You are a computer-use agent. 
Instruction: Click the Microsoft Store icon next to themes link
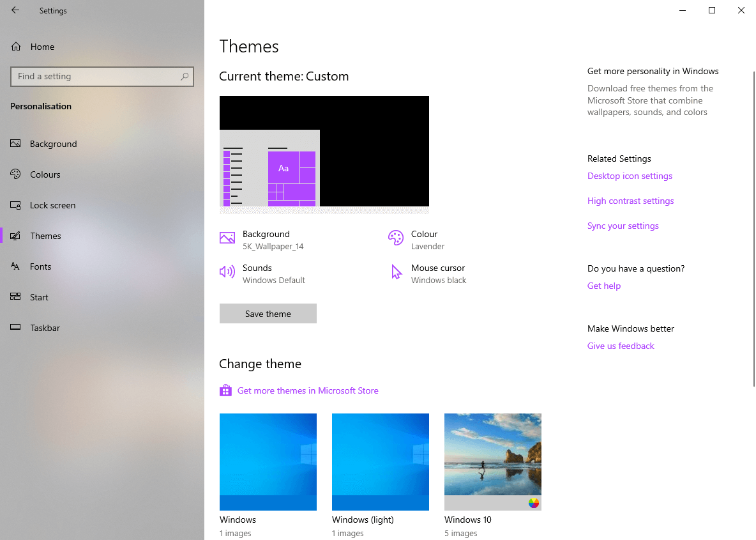point(225,390)
